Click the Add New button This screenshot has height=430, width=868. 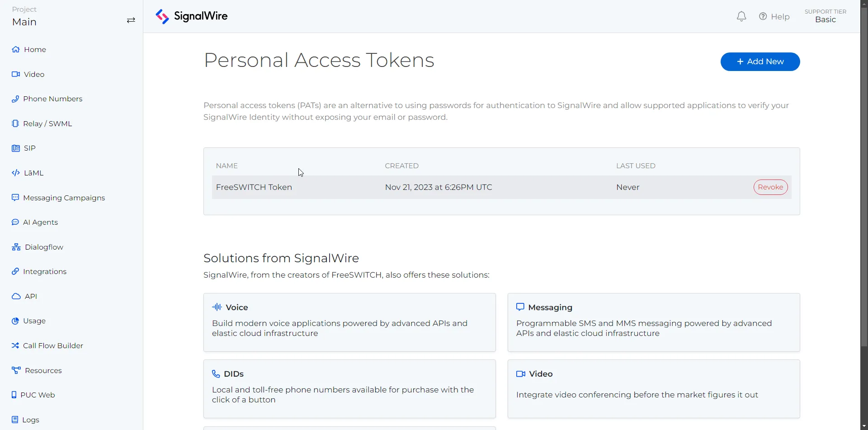[x=759, y=61]
